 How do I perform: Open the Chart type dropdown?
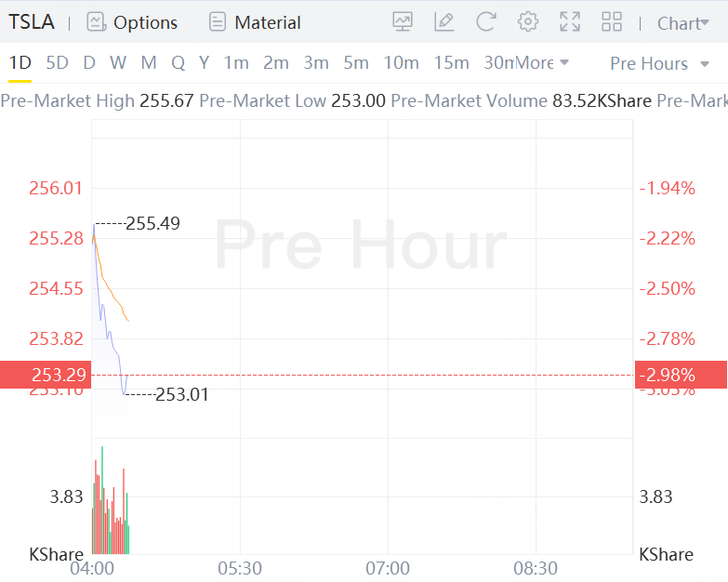point(682,23)
